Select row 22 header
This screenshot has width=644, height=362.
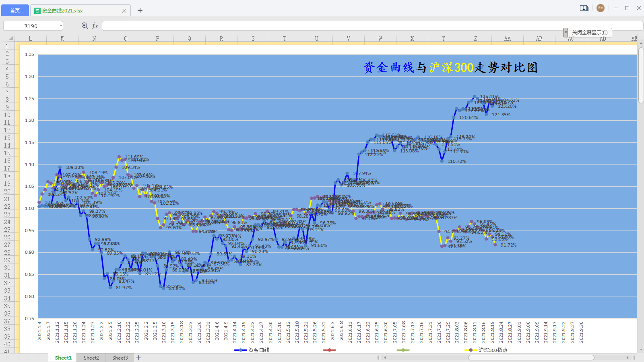point(7,206)
